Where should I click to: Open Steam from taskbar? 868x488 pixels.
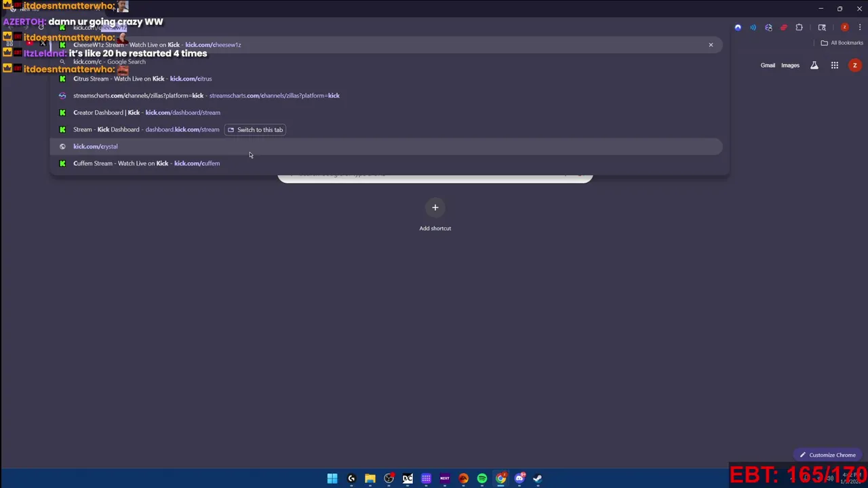point(538,479)
